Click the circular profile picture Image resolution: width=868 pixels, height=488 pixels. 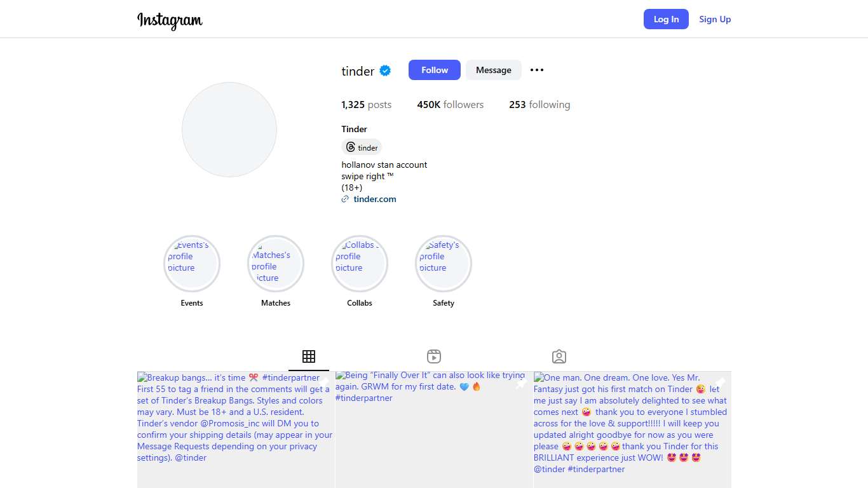click(x=229, y=130)
